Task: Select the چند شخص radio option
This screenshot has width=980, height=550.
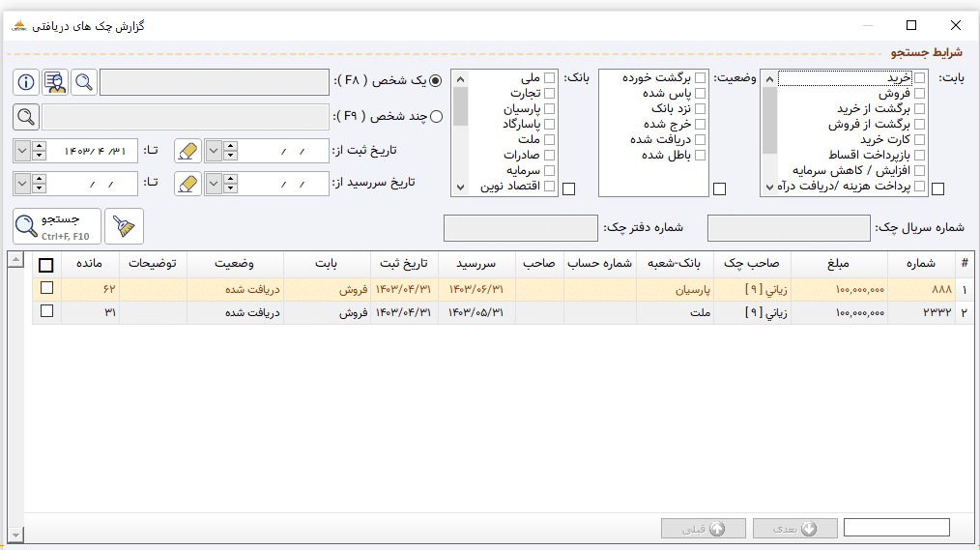Action: point(436,116)
